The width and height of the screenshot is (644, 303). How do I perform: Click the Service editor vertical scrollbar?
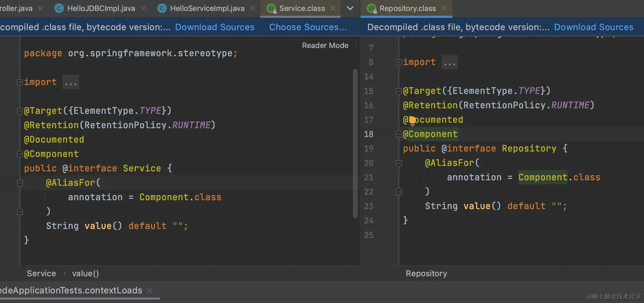tap(355, 143)
